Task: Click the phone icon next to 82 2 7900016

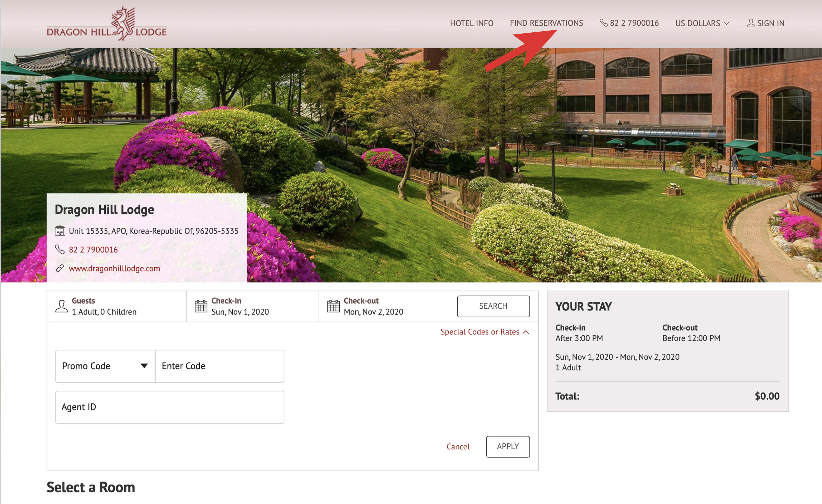Action: tap(602, 23)
